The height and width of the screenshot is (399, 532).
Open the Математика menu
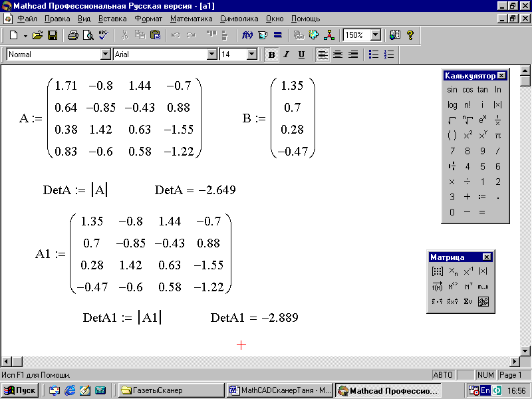(x=192, y=19)
